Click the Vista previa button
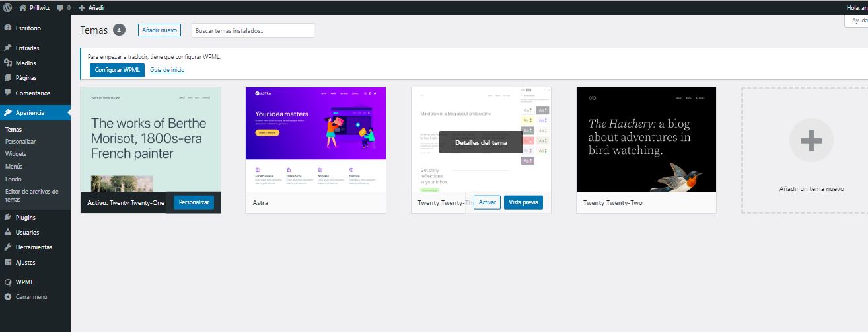The width and height of the screenshot is (868, 332). (523, 202)
